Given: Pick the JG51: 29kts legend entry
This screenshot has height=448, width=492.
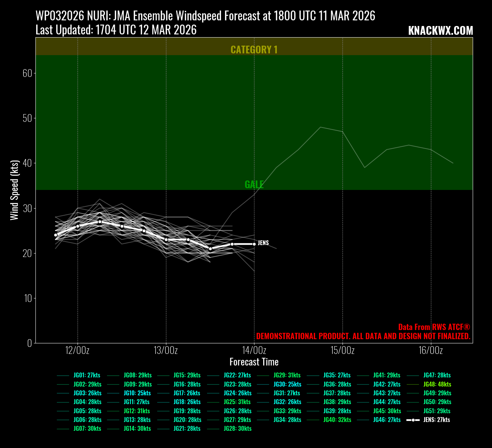Looking at the screenshot, I should pyautogui.click(x=437, y=411).
